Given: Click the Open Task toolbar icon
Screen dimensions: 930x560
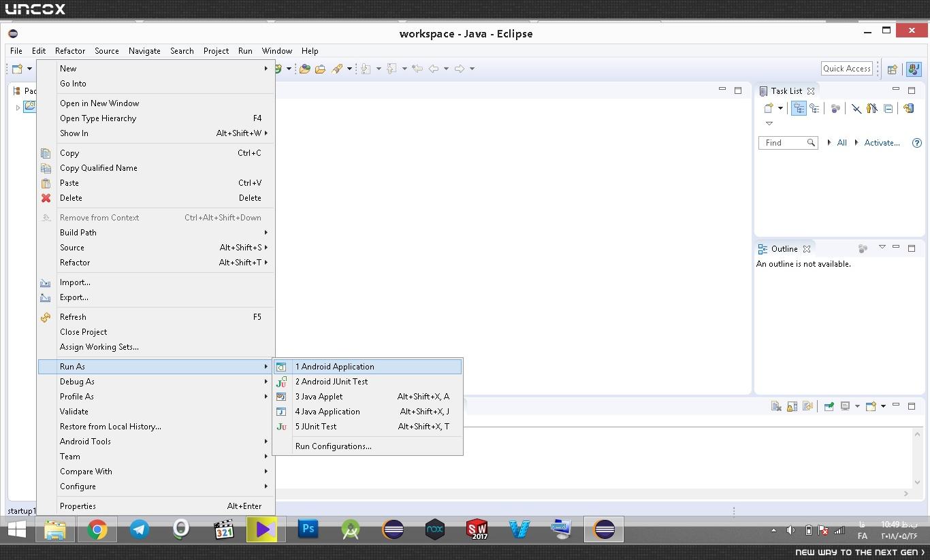Looking at the screenshot, I should pyautogui.click(x=320, y=69).
